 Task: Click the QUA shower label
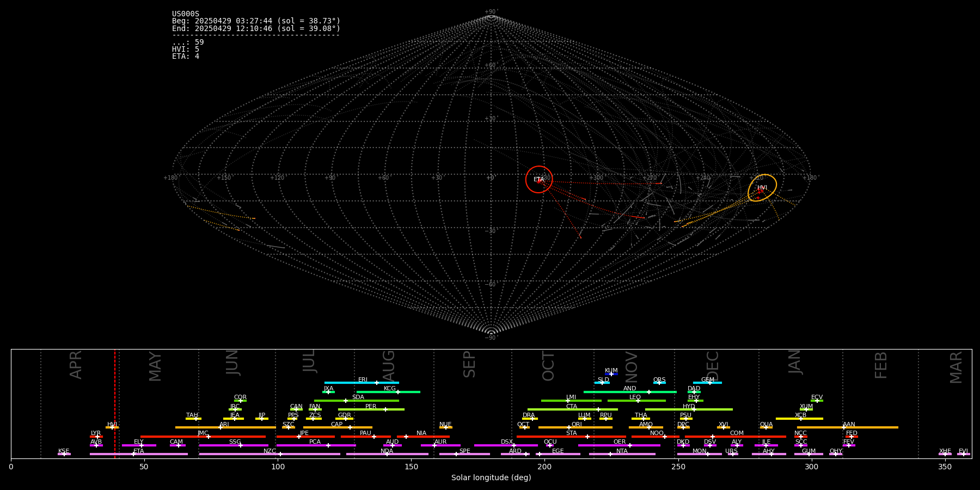click(x=766, y=424)
